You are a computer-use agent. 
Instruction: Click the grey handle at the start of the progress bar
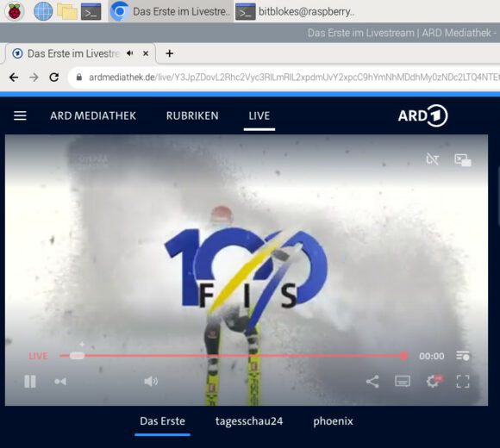click(77, 356)
